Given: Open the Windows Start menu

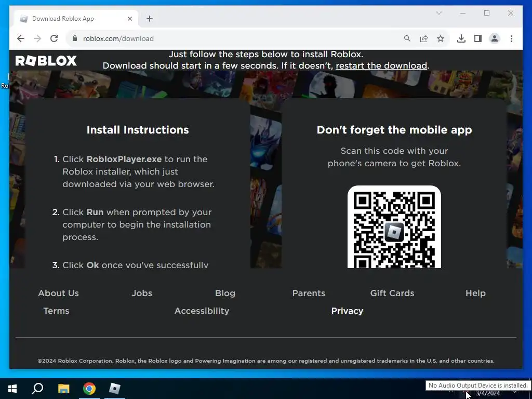Looking at the screenshot, I should tap(12, 389).
